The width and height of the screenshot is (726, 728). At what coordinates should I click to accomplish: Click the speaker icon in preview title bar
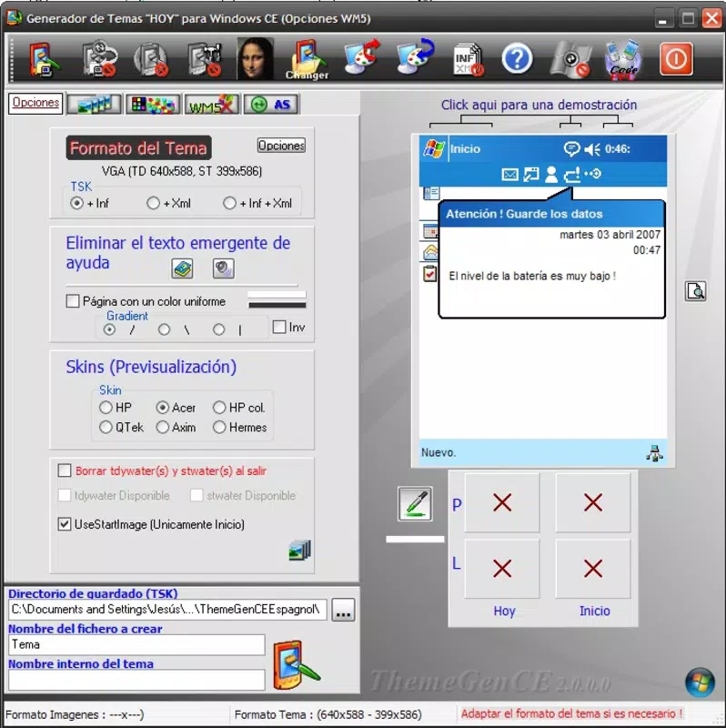(592, 149)
